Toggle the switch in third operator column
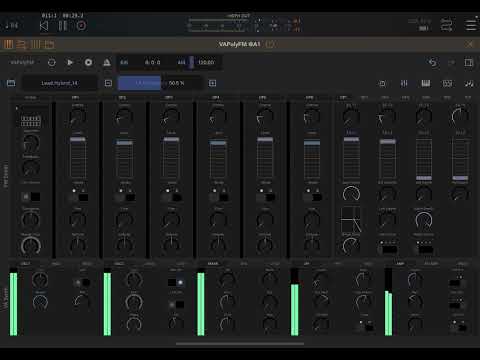Screen dimensions: 480x360 click(x=172, y=197)
